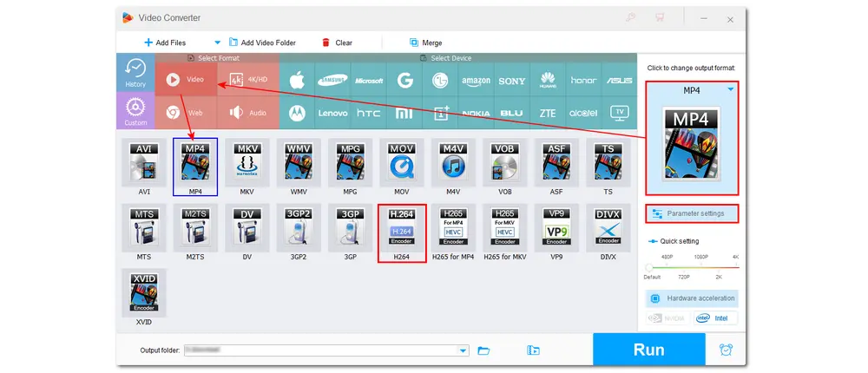Open Motorola device presets
Screen dimensions: 868x373
point(297,113)
